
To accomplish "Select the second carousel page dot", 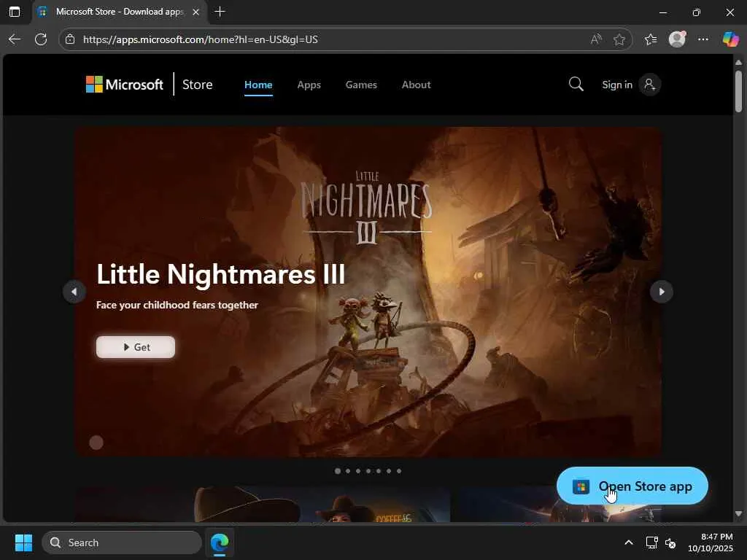I will (x=348, y=471).
